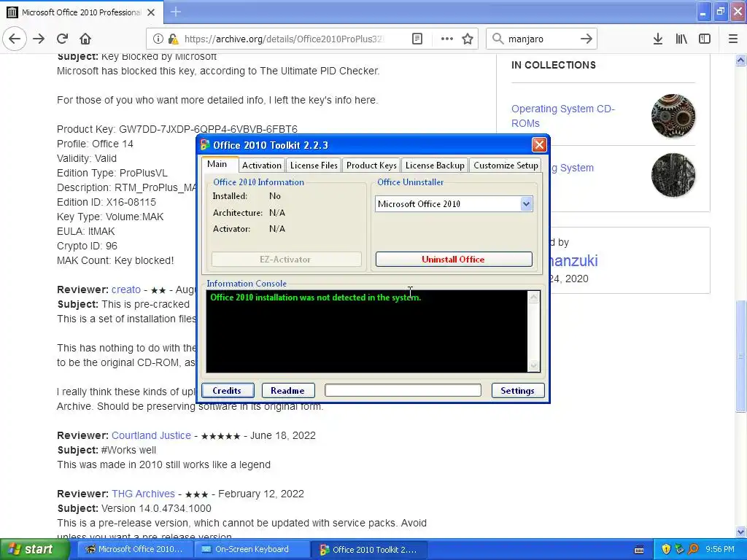Switch to Office 2010 Toolkit taskbar item
The width and height of the screenshot is (747, 560).
pyautogui.click(x=368, y=550)
